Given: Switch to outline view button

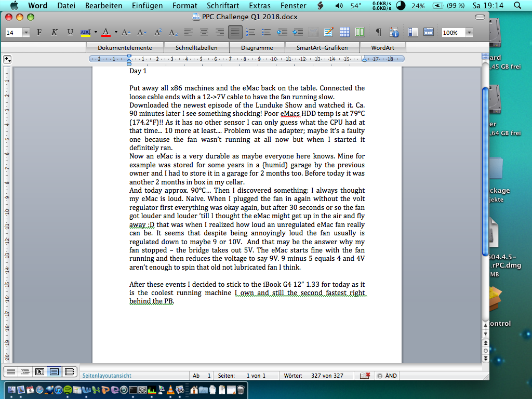Looking at the screenshot, I should [25, 371].
